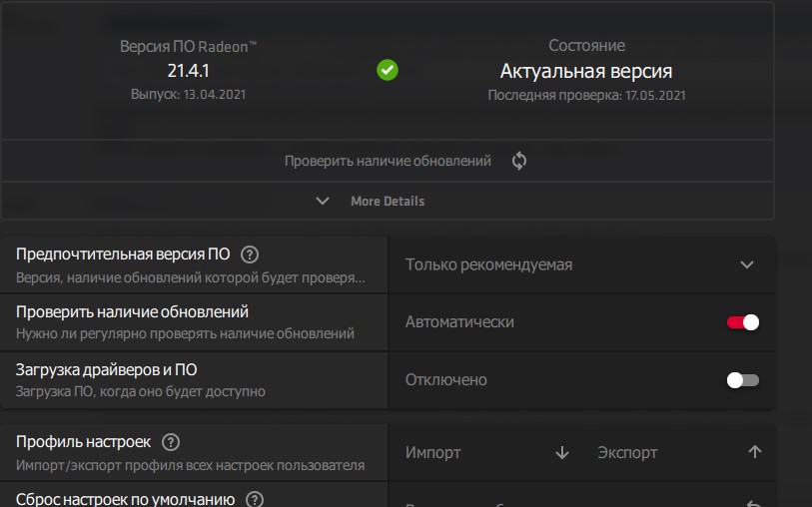
Task: Select the Загрузка драйверов и ПО setting label
Action: pos(107,370)
